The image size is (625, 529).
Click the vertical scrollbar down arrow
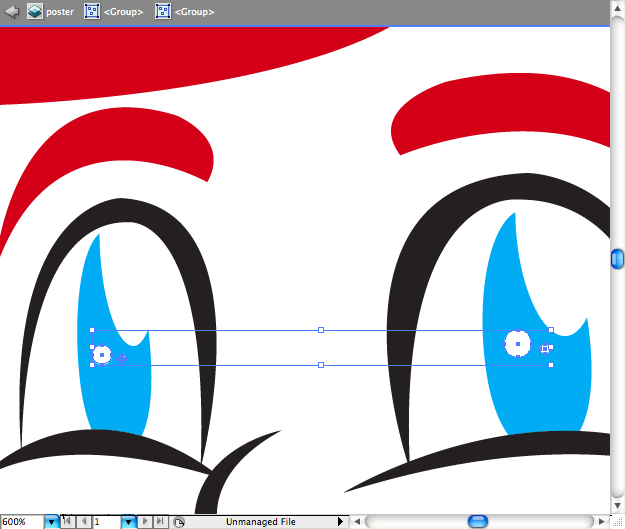pos(617,505)
